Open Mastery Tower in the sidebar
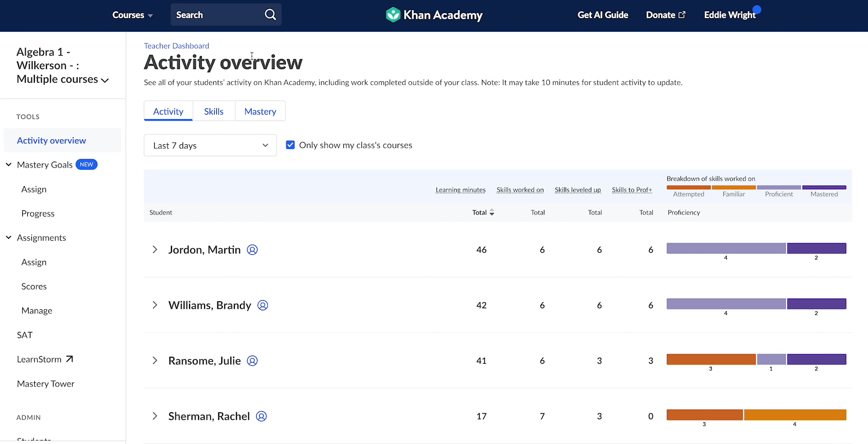 click(x=46, y=383)
